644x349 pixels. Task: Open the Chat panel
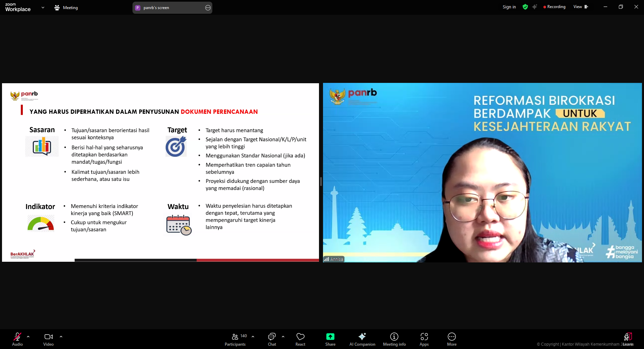pos(272,339)
